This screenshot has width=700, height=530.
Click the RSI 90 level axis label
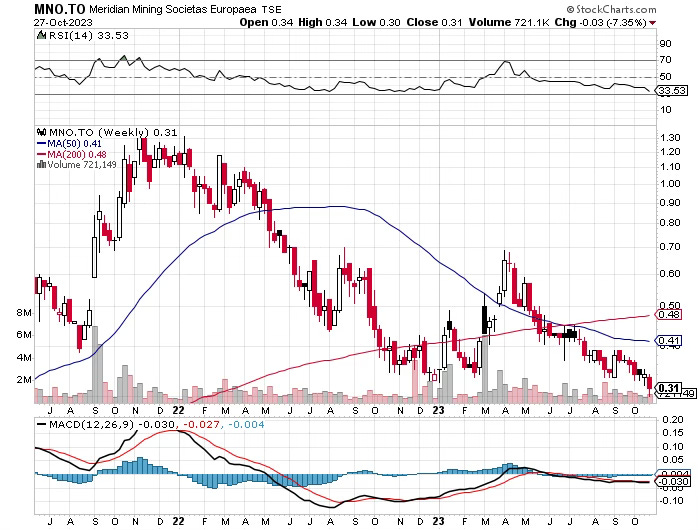pos(665,44)
